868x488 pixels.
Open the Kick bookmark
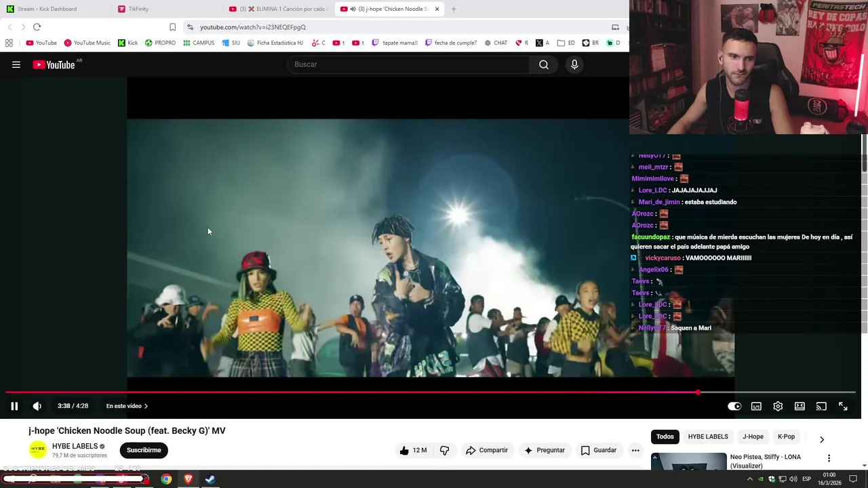point(127,43)
